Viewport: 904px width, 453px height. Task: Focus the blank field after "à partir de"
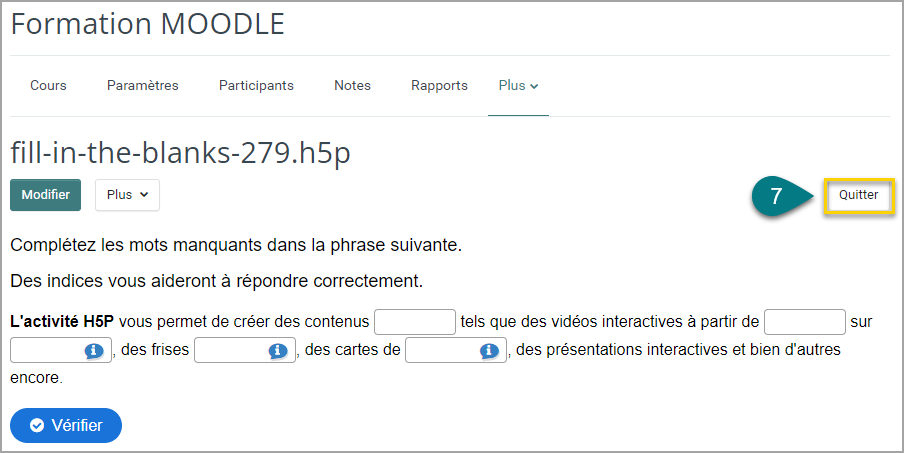click(x=805, y=322)
